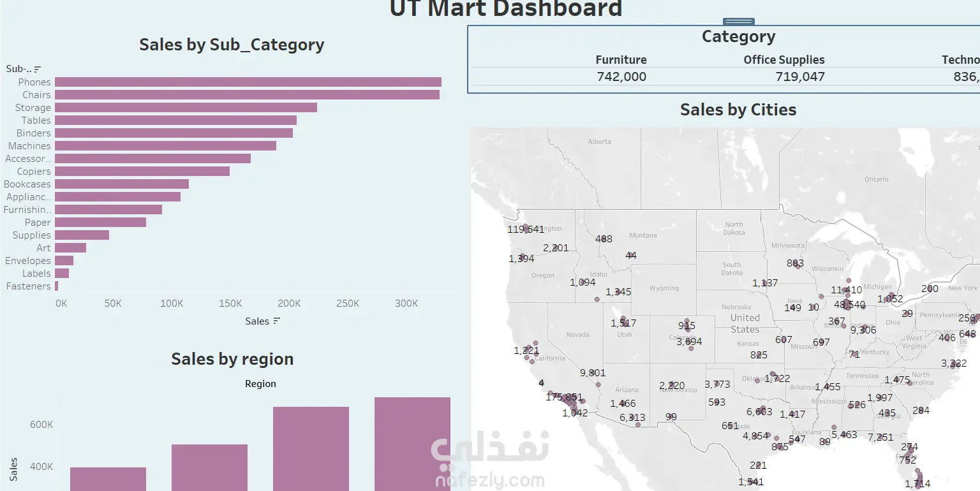Select the Phones sales bar
Viewport: 980px width, 491px height.
(248, 82)
